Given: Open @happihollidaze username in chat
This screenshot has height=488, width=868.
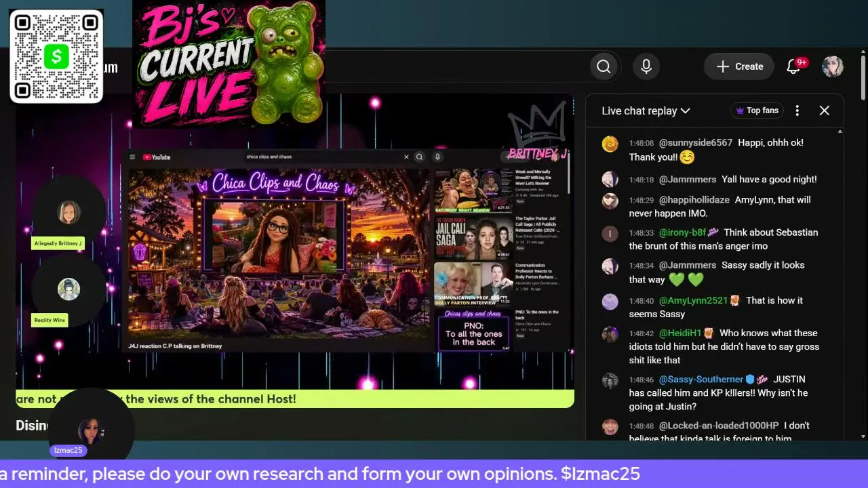Looking at the screenshot, I should [694, 200].
